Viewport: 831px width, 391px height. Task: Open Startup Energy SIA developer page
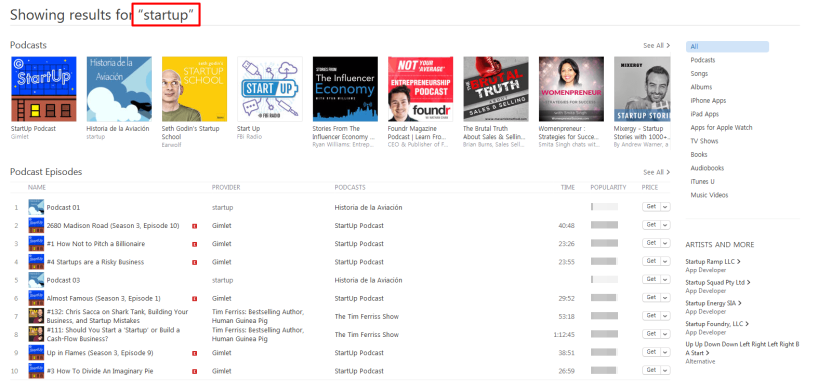(x=713, y=303)
